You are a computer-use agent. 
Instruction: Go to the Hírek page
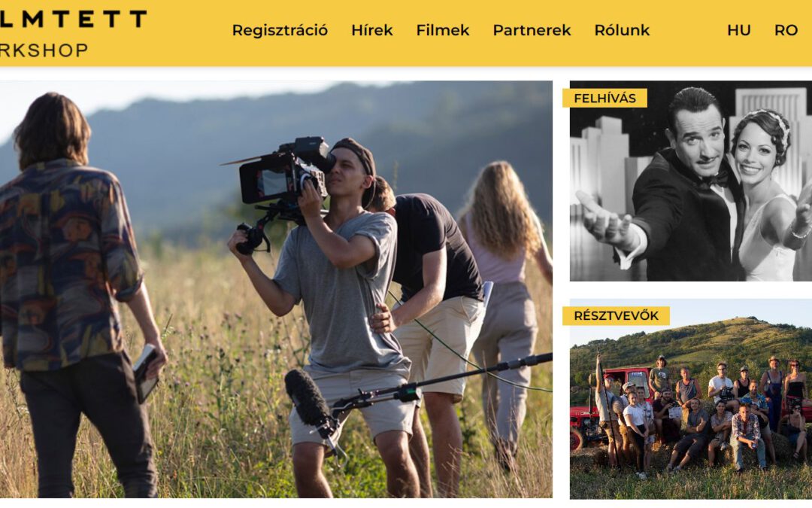pyautogui.click(x=372, y=31)
